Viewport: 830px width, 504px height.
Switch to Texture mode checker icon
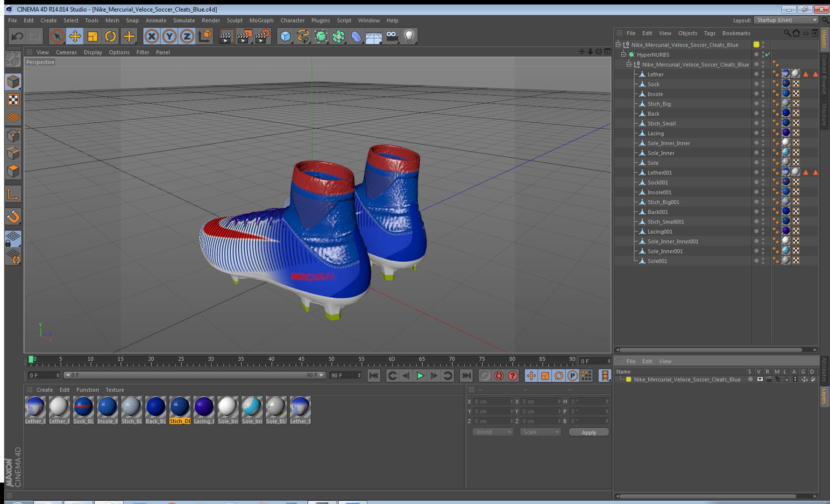tap(13, 99)
